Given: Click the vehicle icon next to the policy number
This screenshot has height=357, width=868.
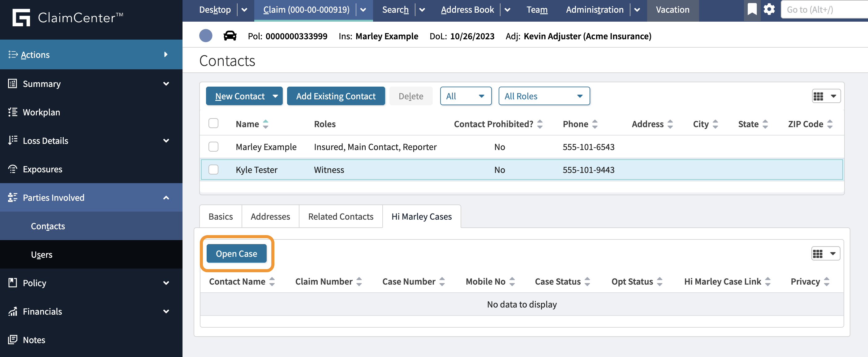Looking at the screenshot, I should click(x=230, y=36).
